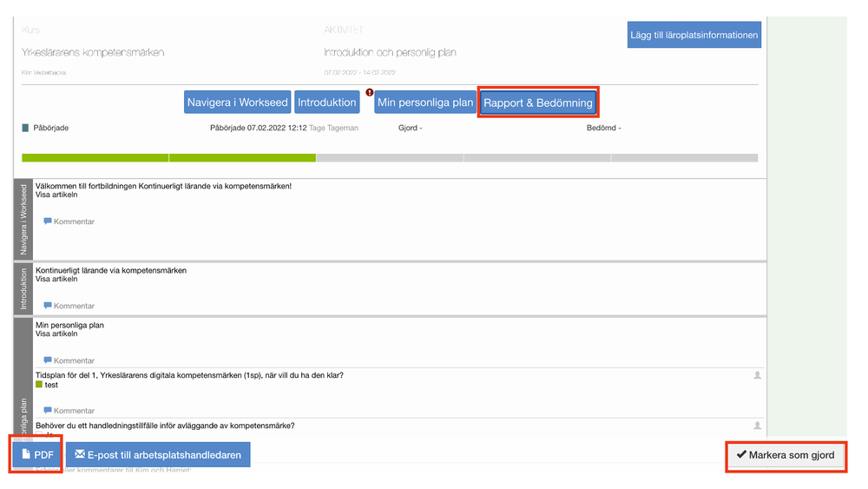
Task: Click the red alert badge near Min personliga plan
Action: (x=370, y=92)
